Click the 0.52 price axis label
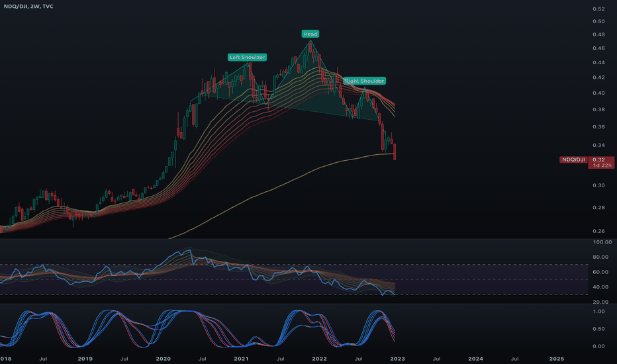 tap(598, 9)
